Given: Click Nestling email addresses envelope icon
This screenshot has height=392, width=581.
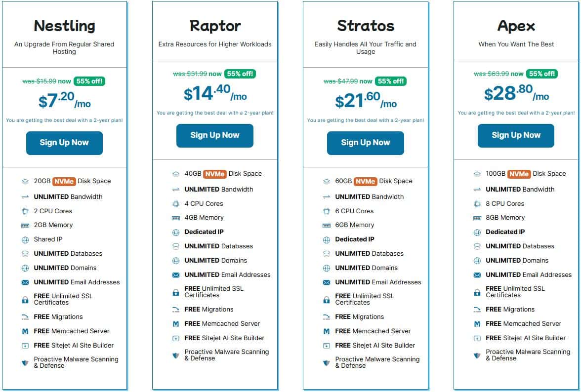Looking at the screenshot, I should 25,283.
